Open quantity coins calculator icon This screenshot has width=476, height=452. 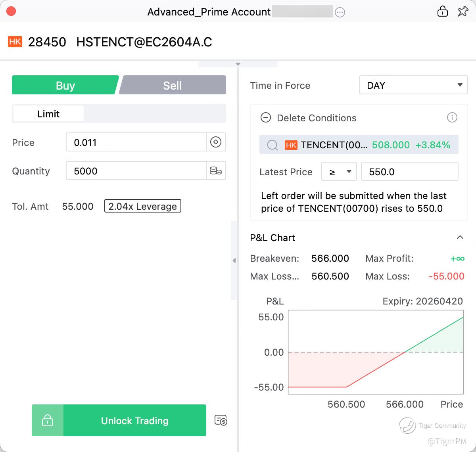[216, 170]
